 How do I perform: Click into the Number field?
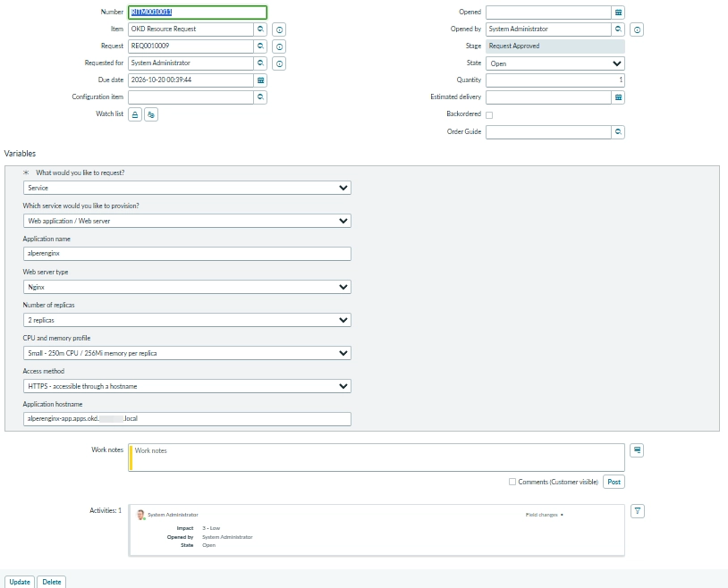198,13
